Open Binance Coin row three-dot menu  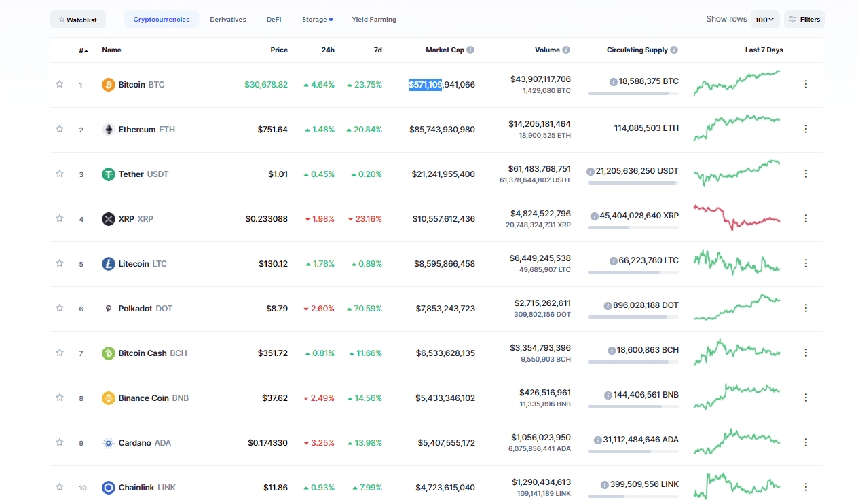click(x=806, y=398)
